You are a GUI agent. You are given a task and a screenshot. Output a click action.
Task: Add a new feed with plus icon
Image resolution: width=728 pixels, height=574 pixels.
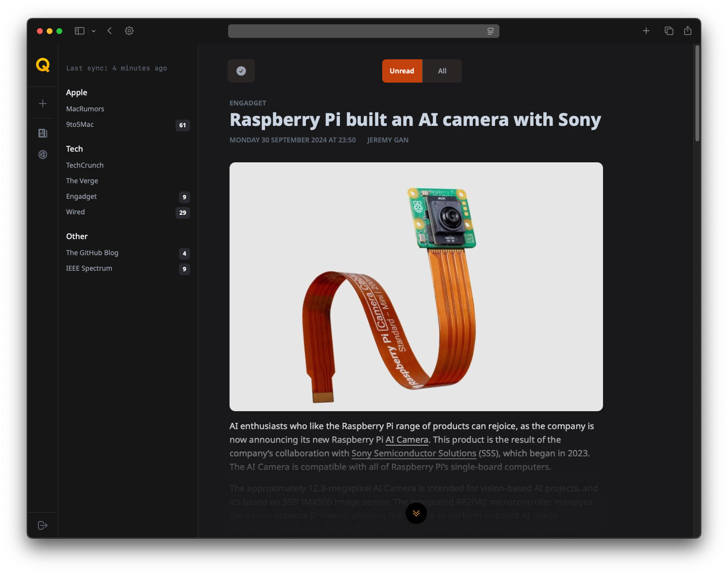[x=43, y=104]
